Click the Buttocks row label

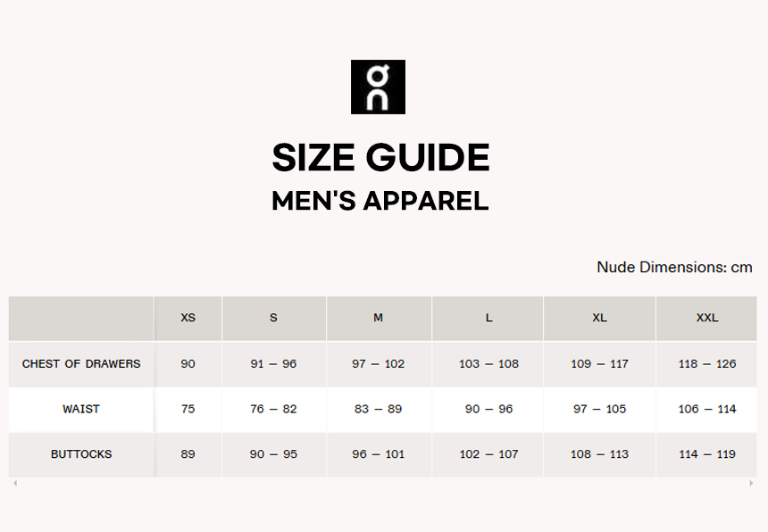pos(81,454)
